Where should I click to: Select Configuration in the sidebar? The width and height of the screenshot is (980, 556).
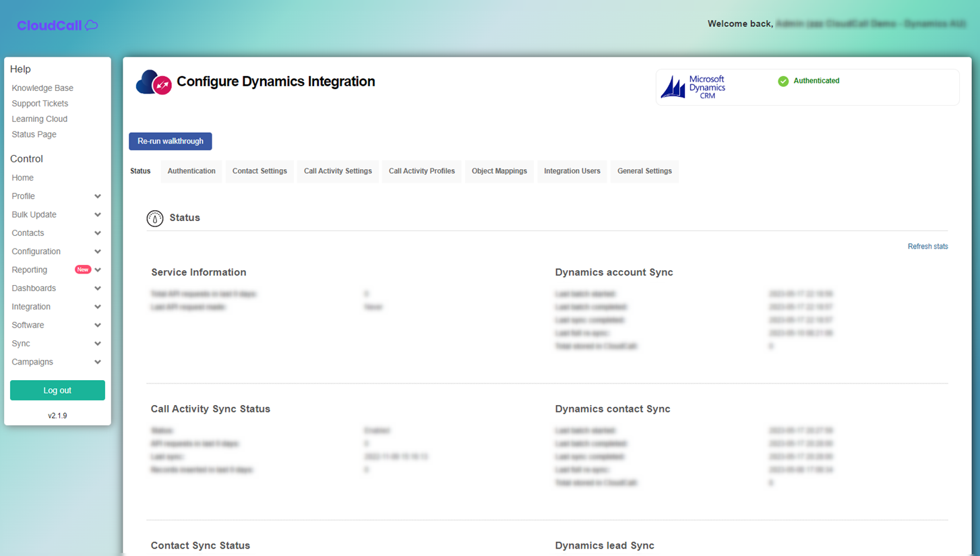click(x=36, y=251)
